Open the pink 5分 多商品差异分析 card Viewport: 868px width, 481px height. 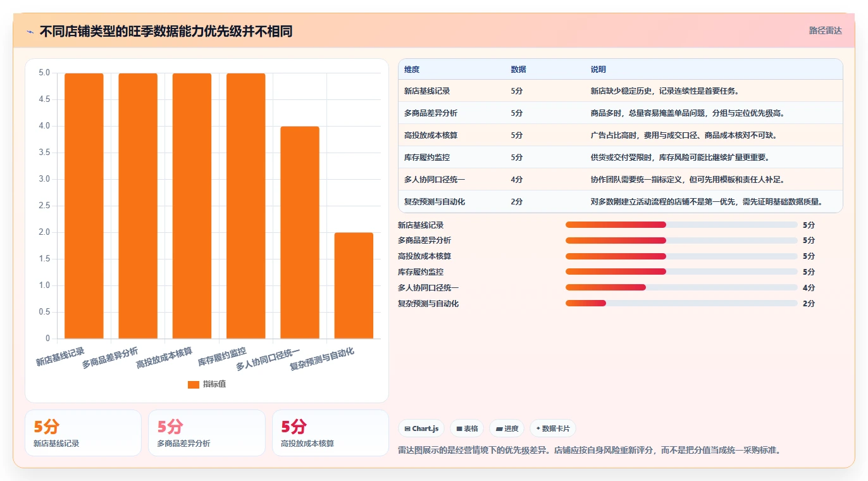[x=206, y=433]
